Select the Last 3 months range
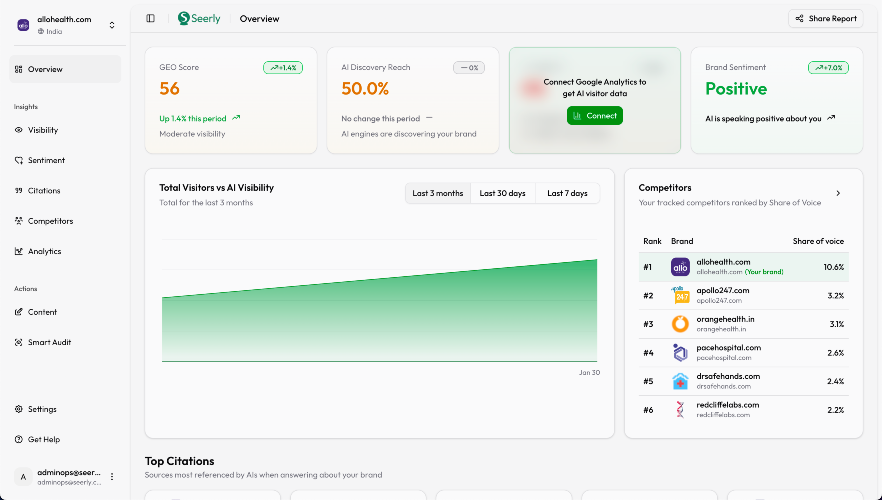 (x=438, y=193)
